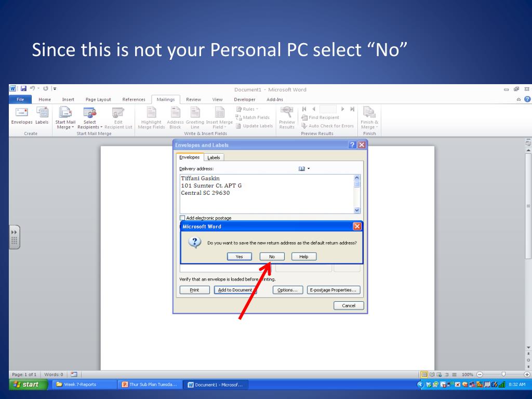Click E-postage Properties... button
The height and width of the screenshot is (399, 532).
point(334,290)
